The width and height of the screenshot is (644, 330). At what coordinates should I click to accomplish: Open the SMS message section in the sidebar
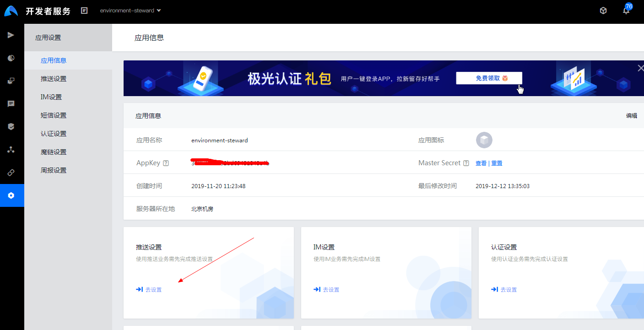[11, 104]
